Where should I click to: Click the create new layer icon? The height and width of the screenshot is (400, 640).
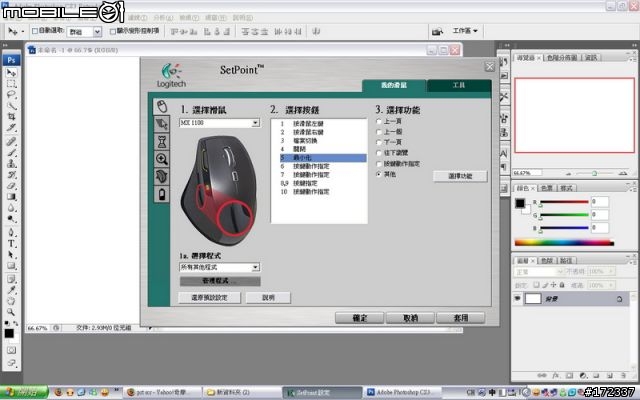point(610,375)
